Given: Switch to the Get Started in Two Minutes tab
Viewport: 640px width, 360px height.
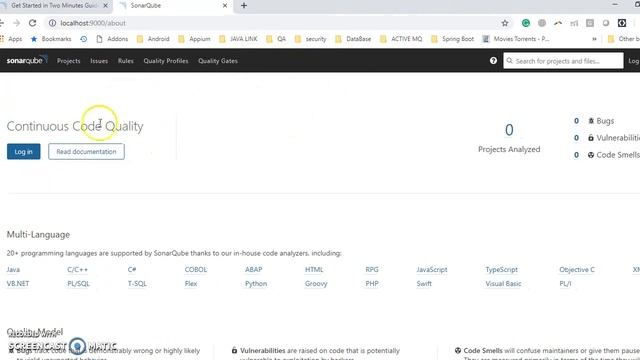Looking at the screenshot, I should click(x=55, y=6).
